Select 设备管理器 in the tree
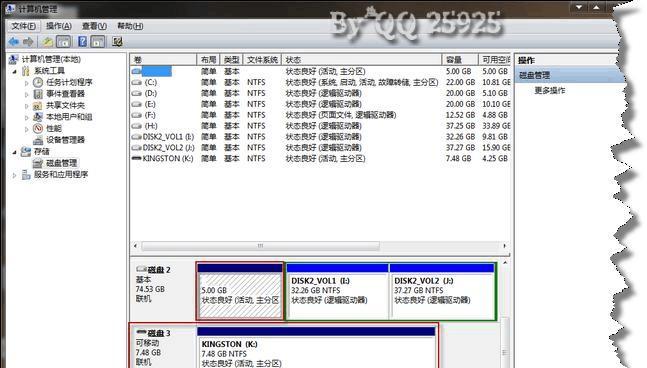Image resolution: width=647 pixels, height=368 pixels. pyautogui.click(x=65, y=140)
